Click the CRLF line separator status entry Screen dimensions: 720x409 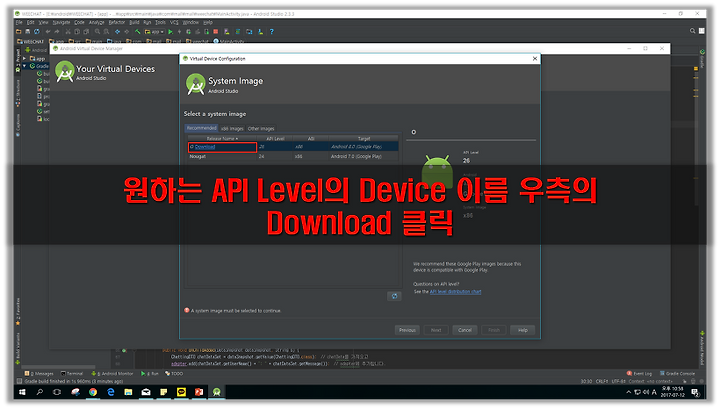[x=602, y=381]
